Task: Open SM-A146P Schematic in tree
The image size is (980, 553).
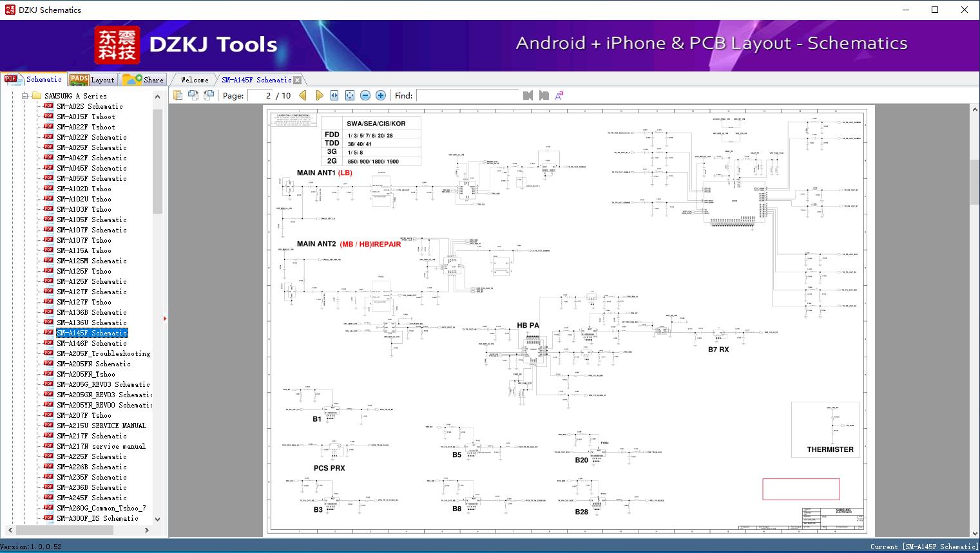Action: [91, 343]
